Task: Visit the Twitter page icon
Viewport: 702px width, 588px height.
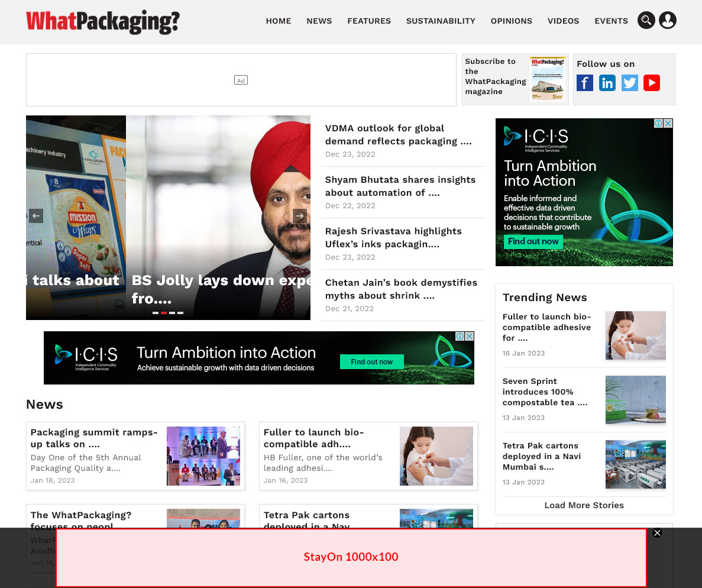Action: 629,83
